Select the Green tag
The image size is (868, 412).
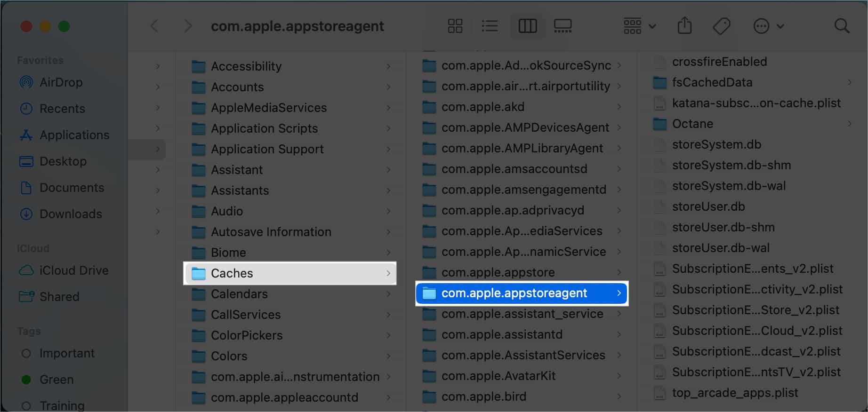47,380
